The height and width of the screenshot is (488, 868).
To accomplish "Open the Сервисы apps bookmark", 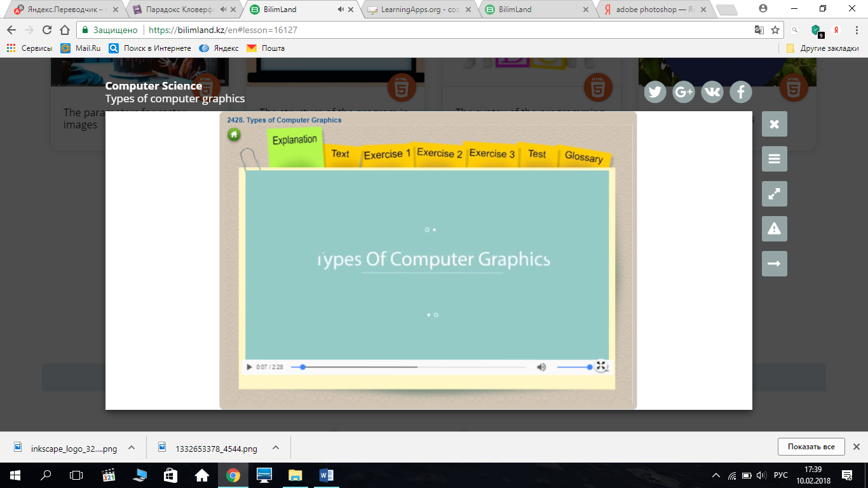I will [29, 48].
